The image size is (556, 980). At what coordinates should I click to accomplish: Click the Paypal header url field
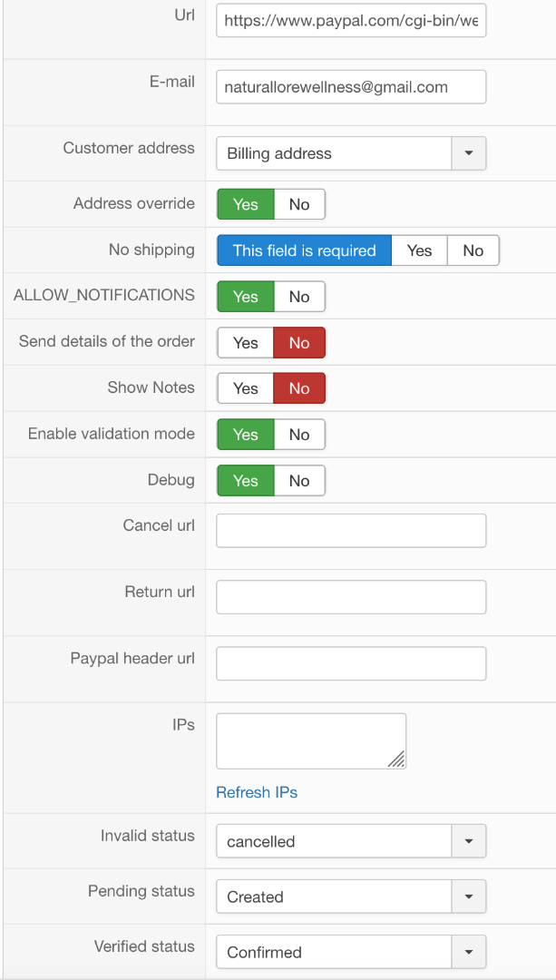[x=351, y=663]
